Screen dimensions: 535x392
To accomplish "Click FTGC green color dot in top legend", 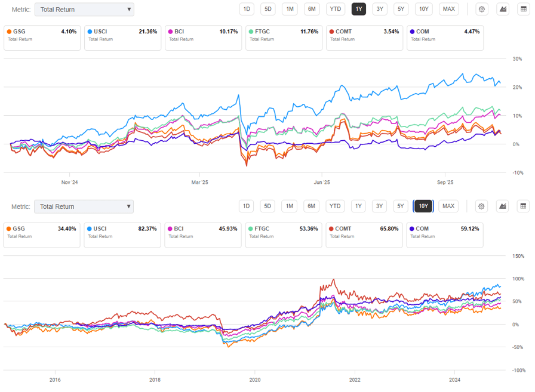I will click(x=251, y=32).
